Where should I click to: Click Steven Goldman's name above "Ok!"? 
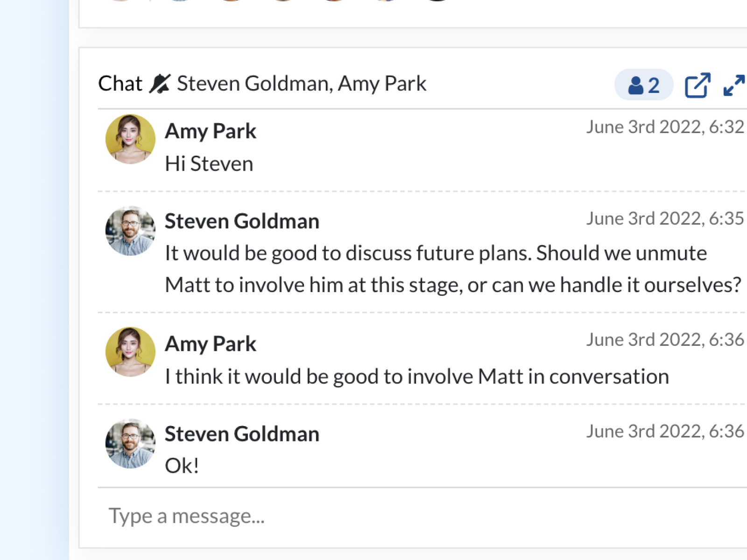click(x=242, y=434)
